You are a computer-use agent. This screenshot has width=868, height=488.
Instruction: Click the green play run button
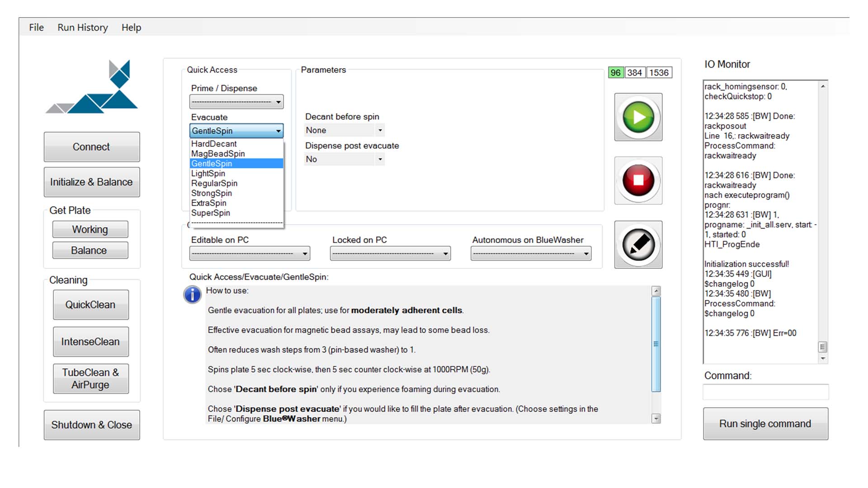click(x=638, y=117)
